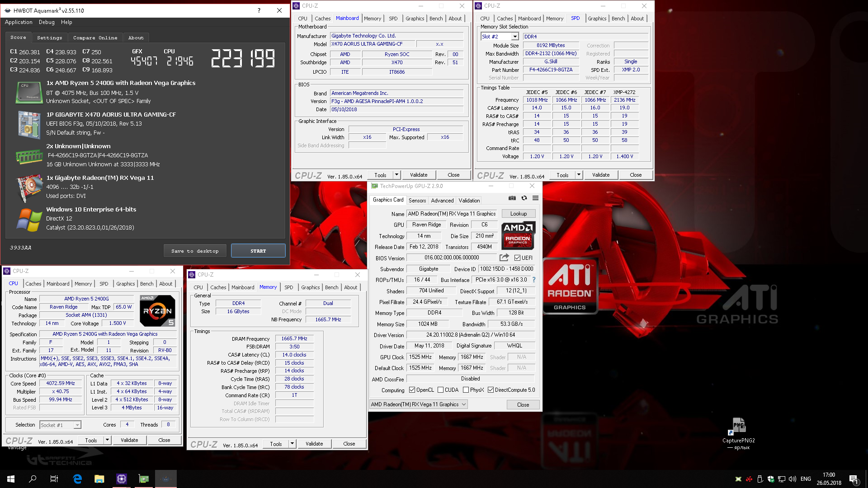
Task: Open Bench tab in CPU-Z SPD window
Action: [618, 19]
